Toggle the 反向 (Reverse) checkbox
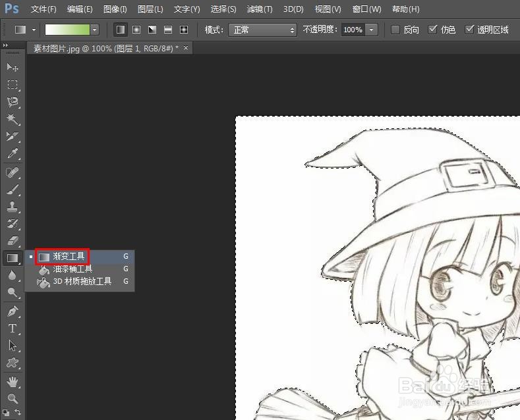The image size is (520, 420). pyautogui.click(x=395, y=30)
